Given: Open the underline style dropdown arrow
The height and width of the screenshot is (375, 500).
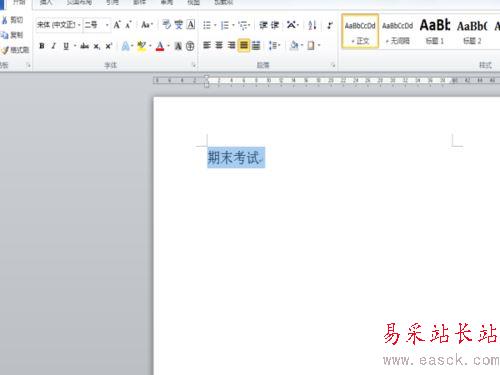Looking at the screenshot, I should coord(75,46).
